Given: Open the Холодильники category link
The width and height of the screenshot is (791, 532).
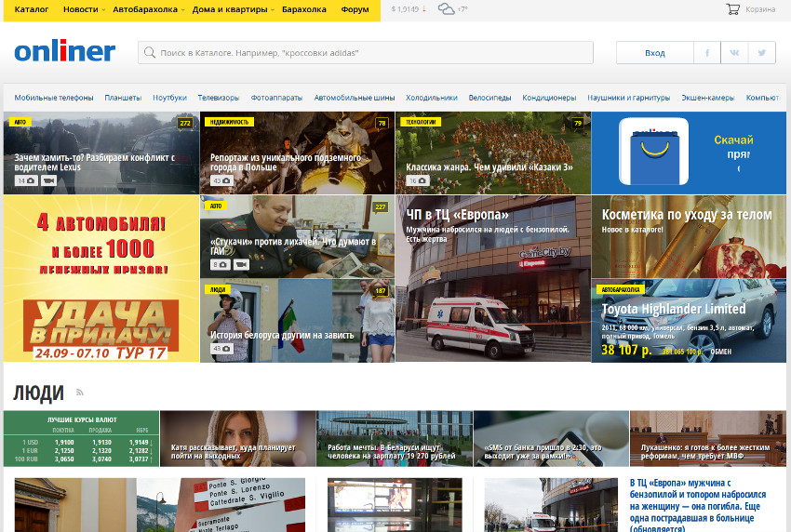Looking at the screenshot, I should (x=432, y=98).
